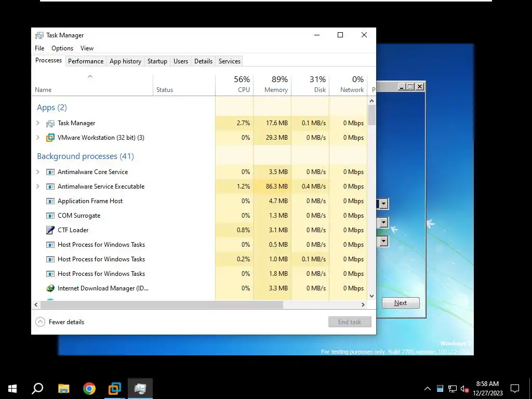Click the CTF Loader pen icon
This screenshot has width=532, height=399.
click(x=50, y=230)
